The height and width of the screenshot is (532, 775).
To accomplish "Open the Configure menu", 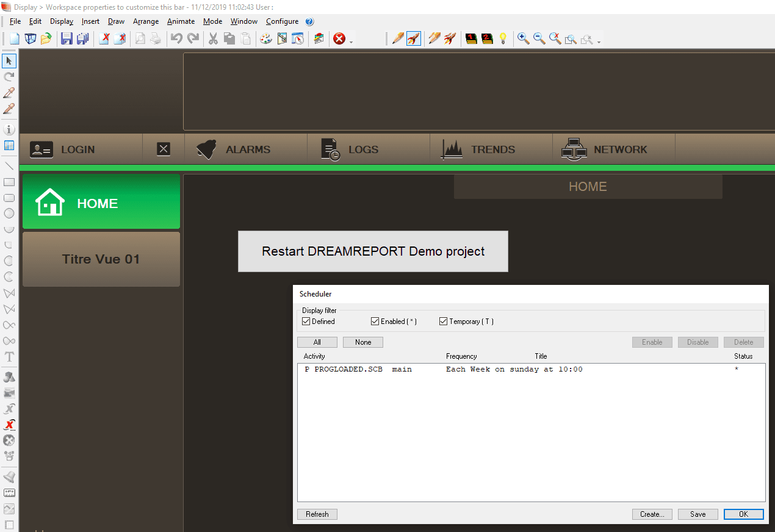I will click(282, 21).
